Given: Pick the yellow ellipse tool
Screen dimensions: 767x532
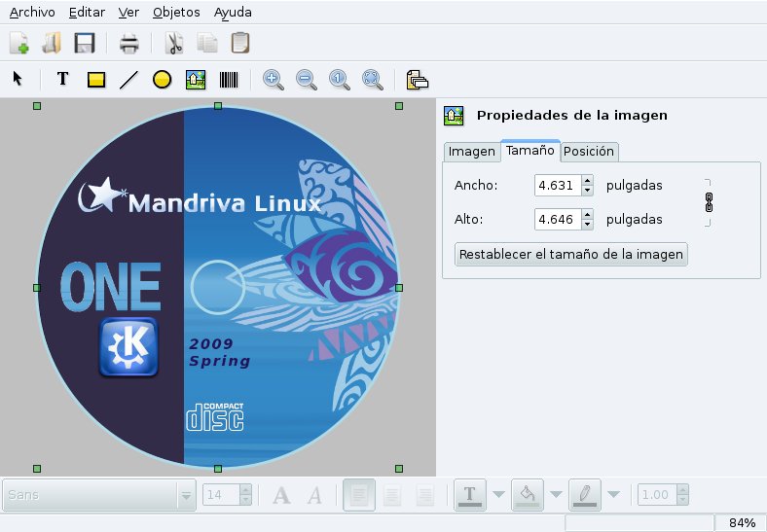Looking at the screenshot, I should 162,79.
